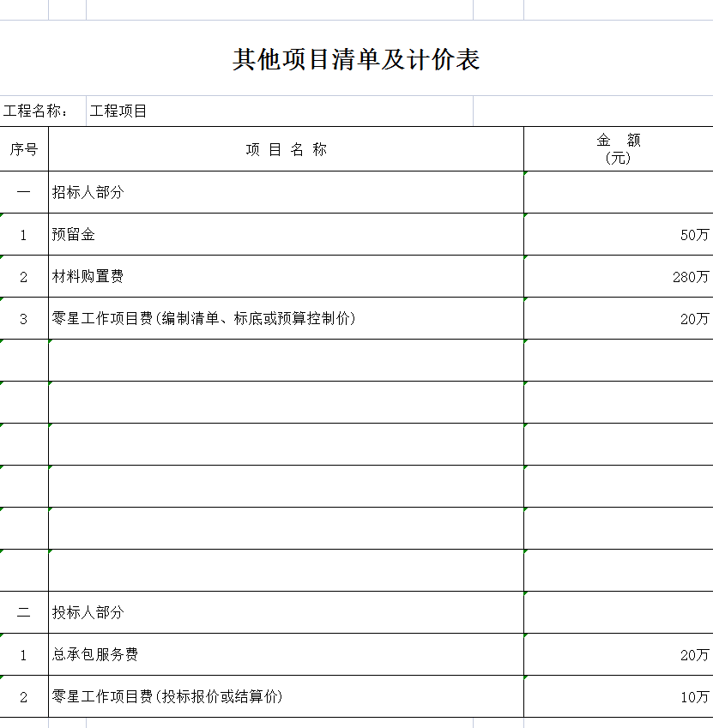This screenshot has height=728, width=713.
Task: Select the amount cell beside 零星工作项目费(编制清单
Action: click(x=619, y=318)
